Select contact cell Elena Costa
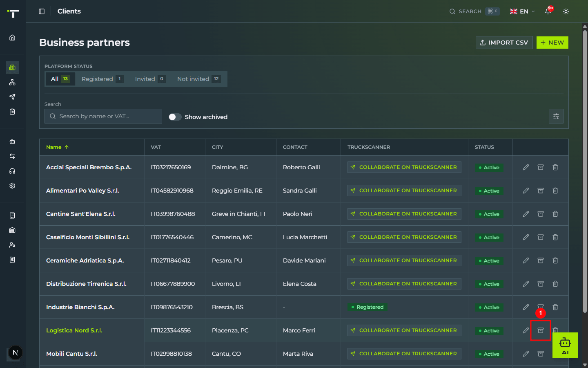The height and width of the screenshot is (368, 588). pyautogui.click(x=299, y=284)
